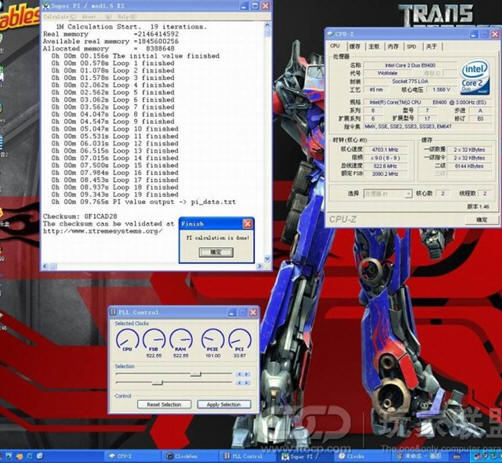Click the CPU-Z taskbar button
This screenshot has width=502, height=463.
[x=132, y=456]
